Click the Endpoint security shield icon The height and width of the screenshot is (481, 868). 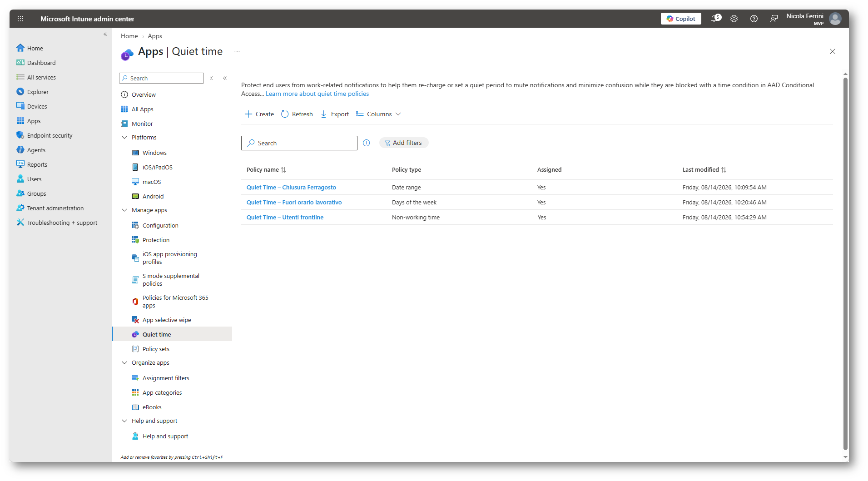click(x=20, y=135)
